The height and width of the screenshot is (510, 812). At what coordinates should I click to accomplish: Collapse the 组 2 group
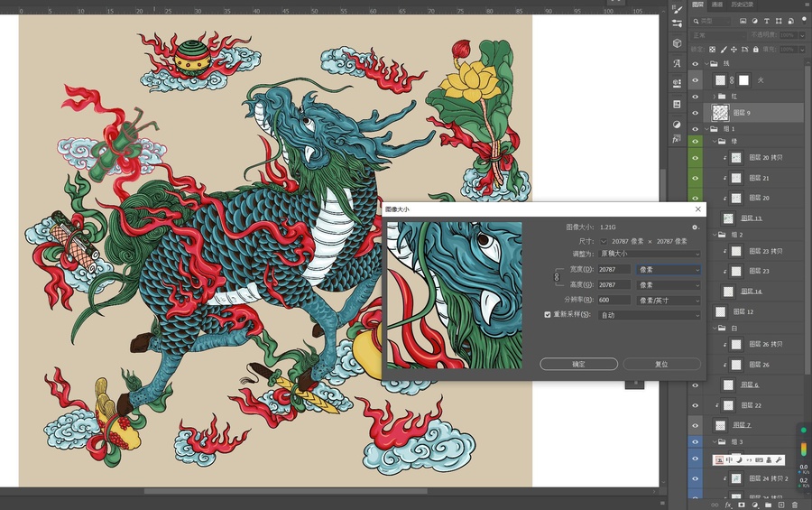pos(715,235)
